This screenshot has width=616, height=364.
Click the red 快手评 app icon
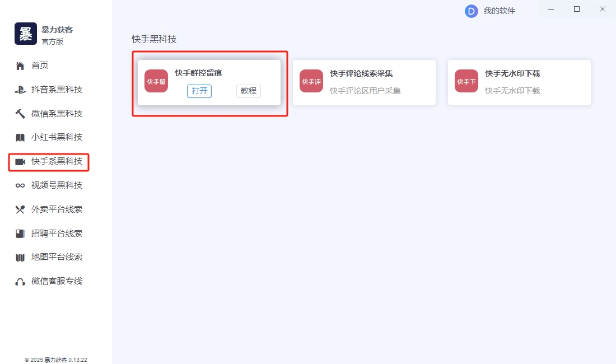pyautogui.click(x=311, y=81)
